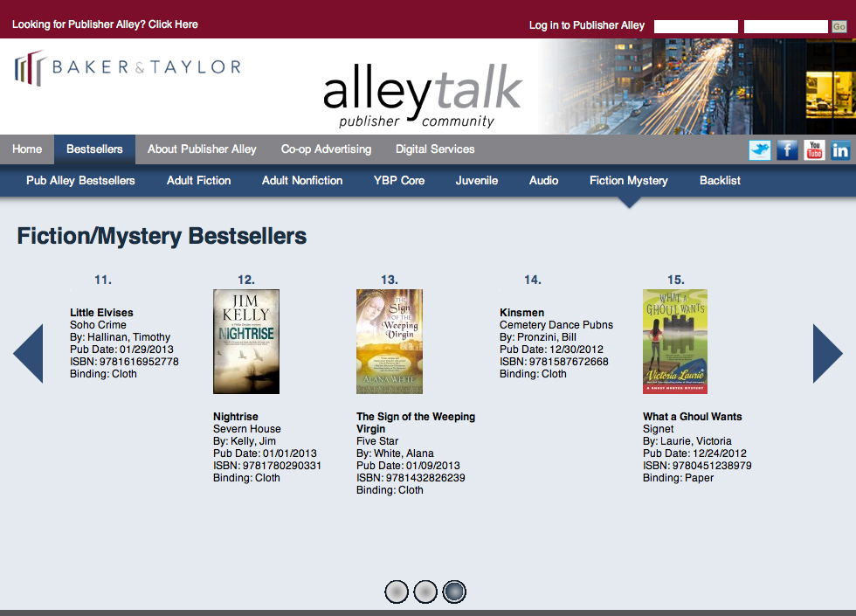856x616 pixels.
Task: Click 'ISBN: 9780451238979' text
Action: tap(697, 466)
